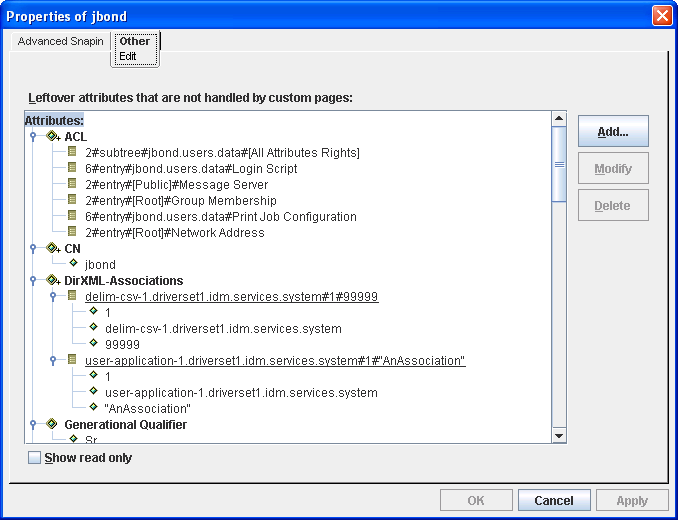Select the Generational Qualifier label
Image resolution: width=678 pixels, height=520 pixels.
(125, 424)
